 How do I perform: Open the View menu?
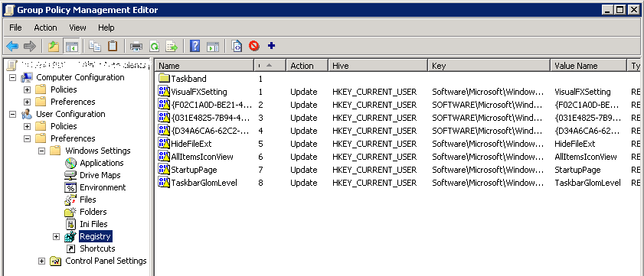[77, 28]
